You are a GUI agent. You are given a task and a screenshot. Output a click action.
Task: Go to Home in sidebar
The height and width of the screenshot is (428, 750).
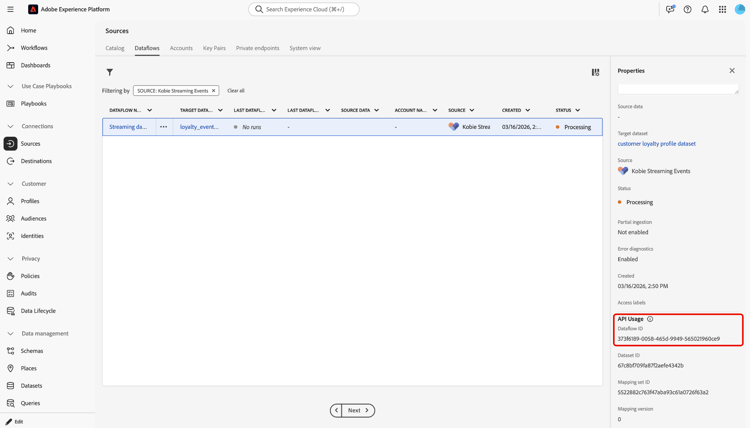pyautogui.click(x=28, y=30)
